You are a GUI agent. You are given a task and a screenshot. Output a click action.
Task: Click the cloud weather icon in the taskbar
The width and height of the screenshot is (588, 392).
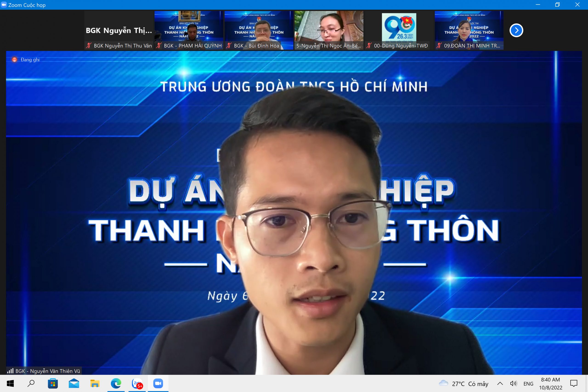[443, 383]
